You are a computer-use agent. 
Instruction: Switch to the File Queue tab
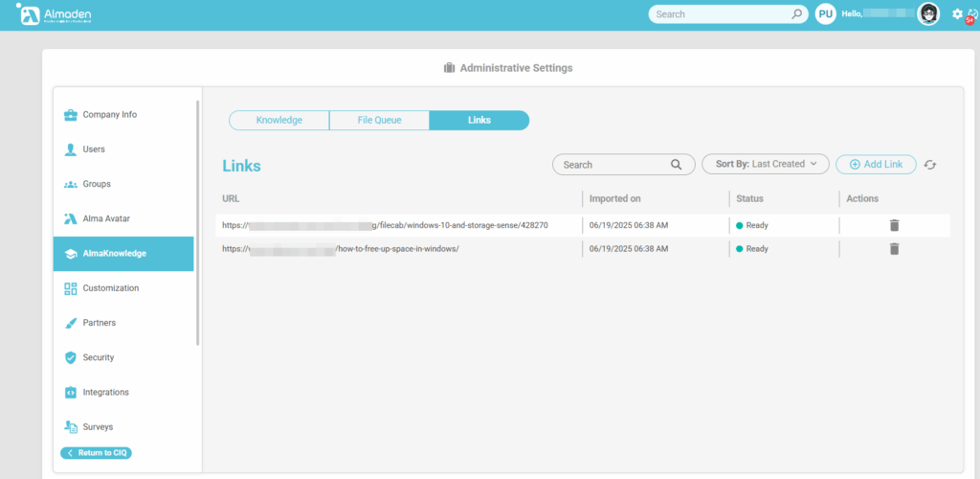tap(379, 121)
